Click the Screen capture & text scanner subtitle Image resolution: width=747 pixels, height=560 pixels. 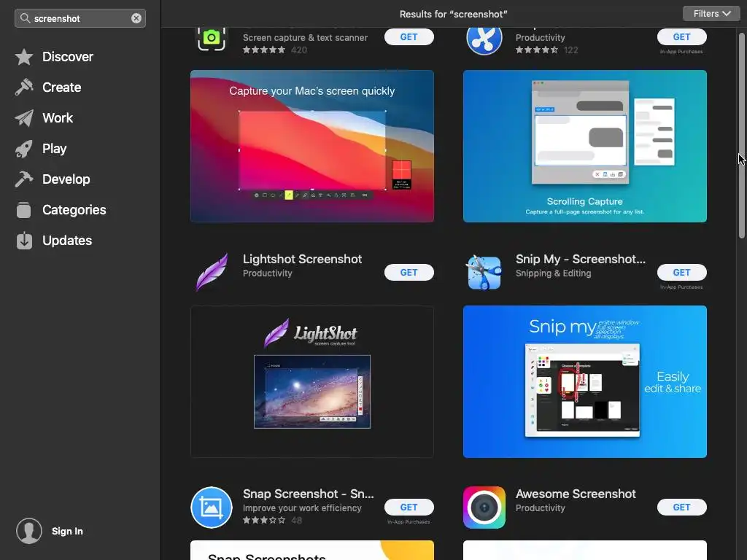click(305, 38)
